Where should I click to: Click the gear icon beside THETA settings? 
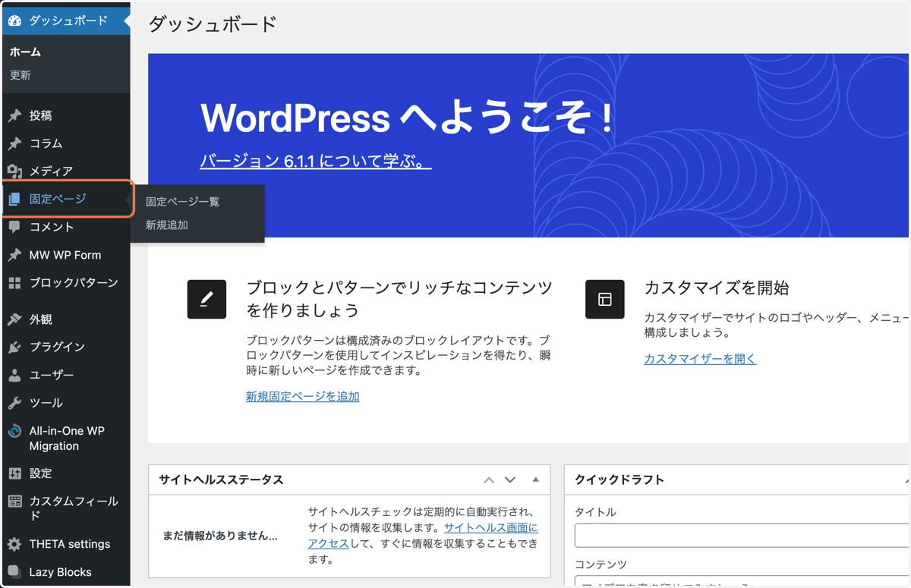pos(14,544)
